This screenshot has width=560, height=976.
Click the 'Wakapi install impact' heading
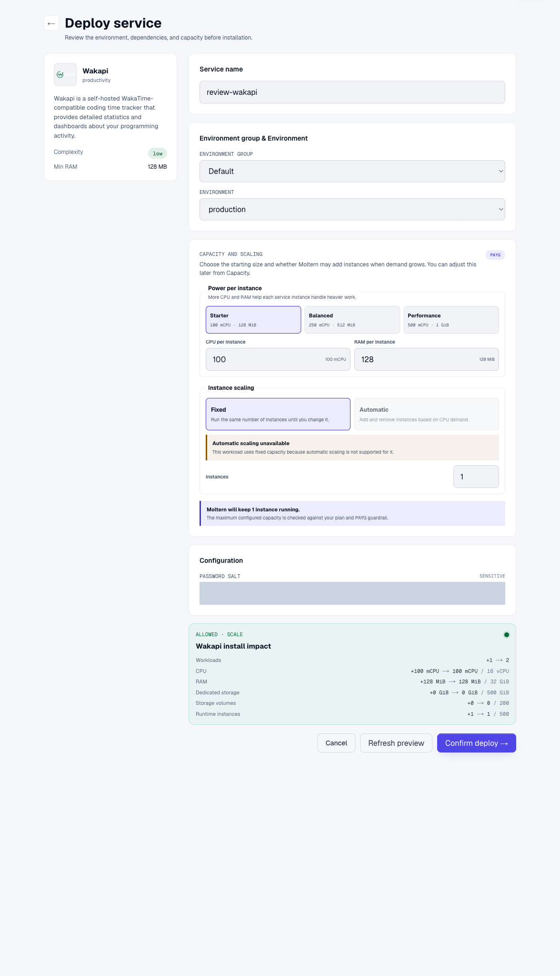tap(233, 646)
